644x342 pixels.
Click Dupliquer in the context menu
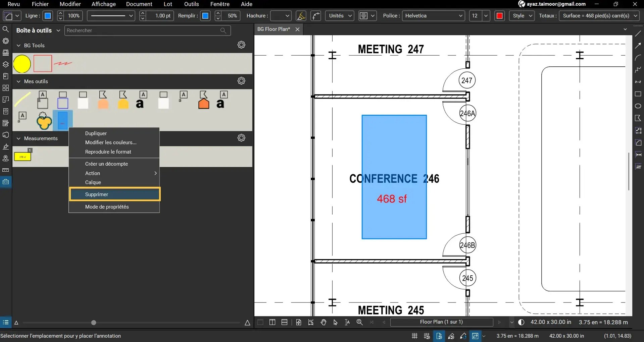point(96,133)
